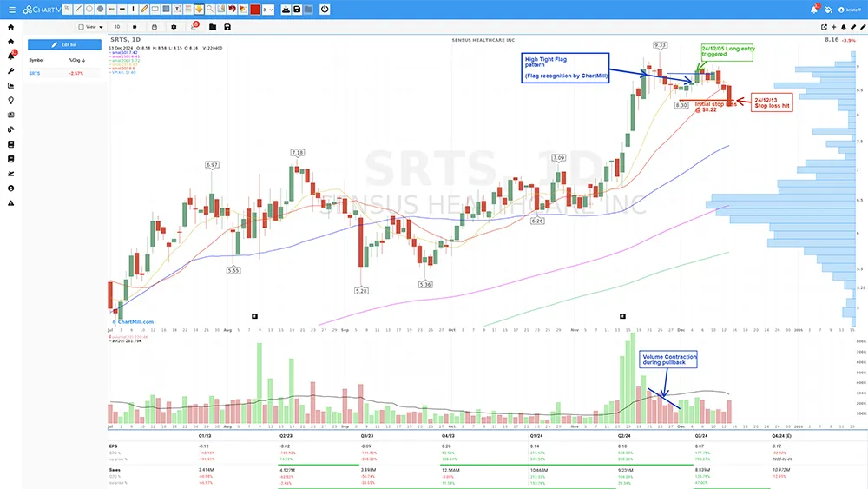
Task: Open the hamburger main menu
Action: [10, 10]
